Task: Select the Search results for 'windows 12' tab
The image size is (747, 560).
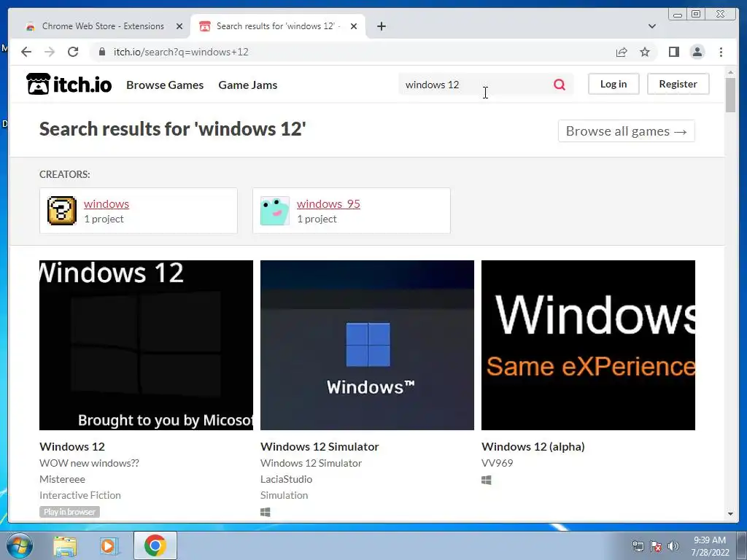Action: [x=278, y=26]
